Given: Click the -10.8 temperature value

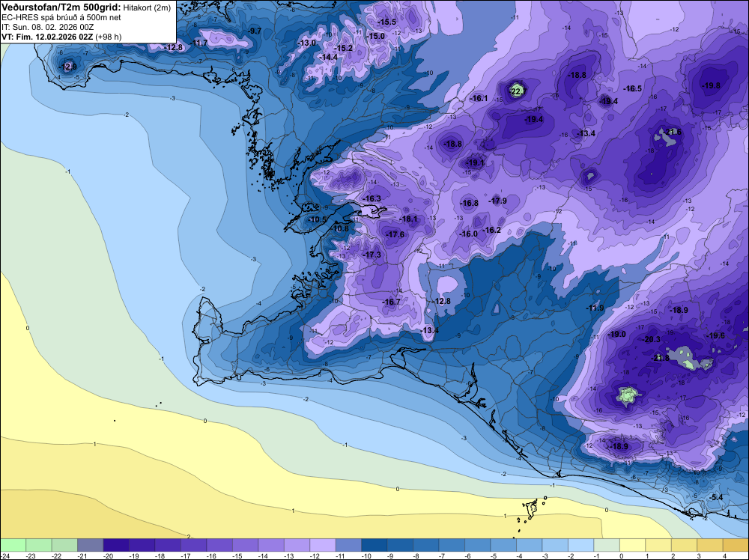Looking at the screenshot, I should 339,228.
